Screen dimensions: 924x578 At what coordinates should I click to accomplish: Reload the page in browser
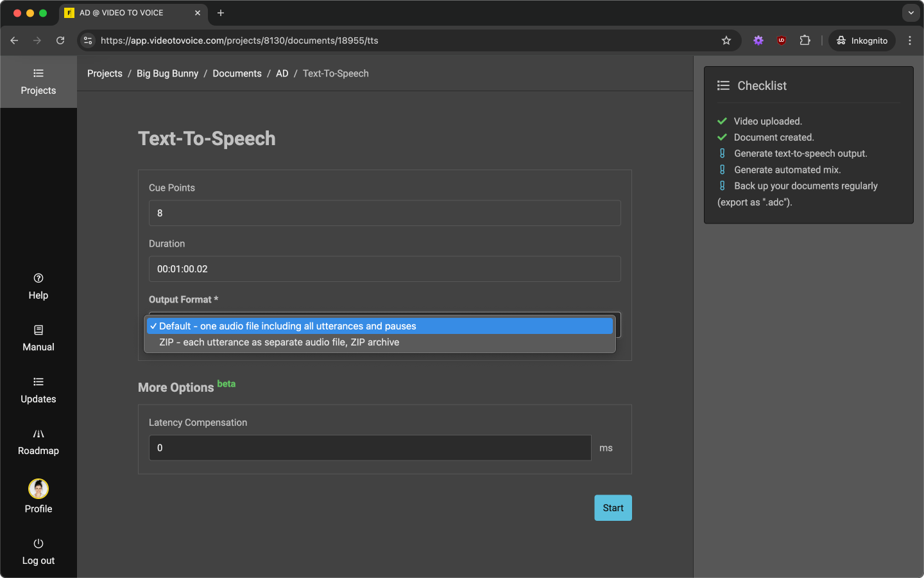pyautogui.click(x=60, y=40)
